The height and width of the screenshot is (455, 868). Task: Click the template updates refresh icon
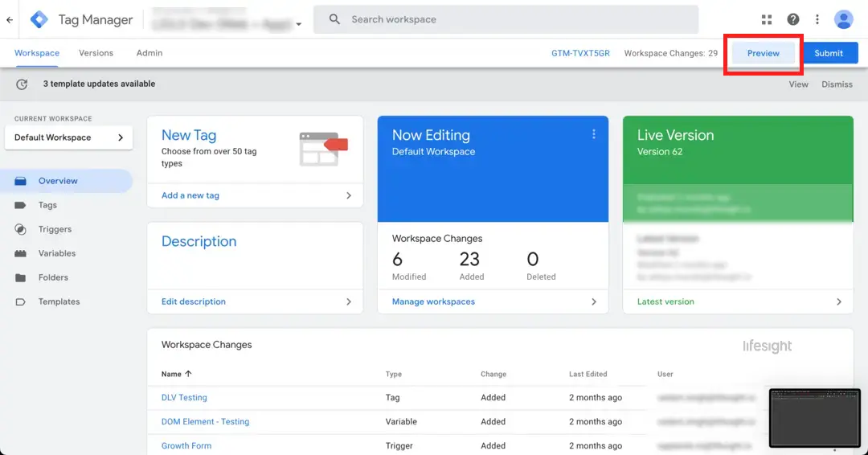[x=22, y=84]
